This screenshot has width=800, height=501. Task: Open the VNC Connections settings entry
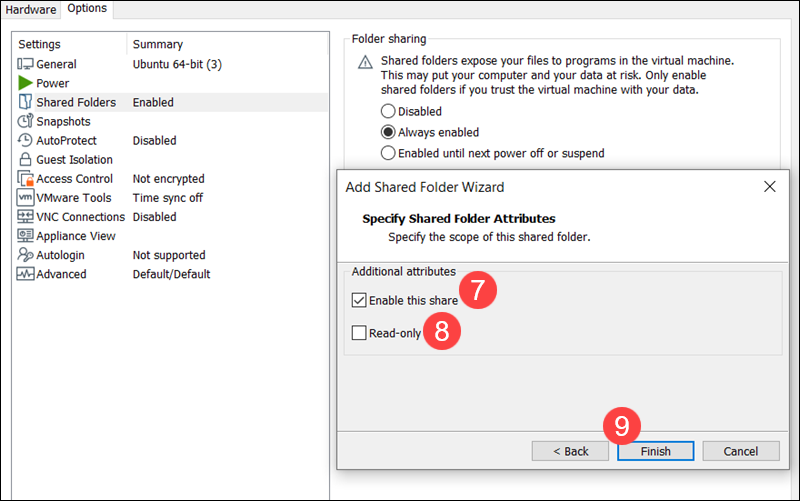pos(80,217)
